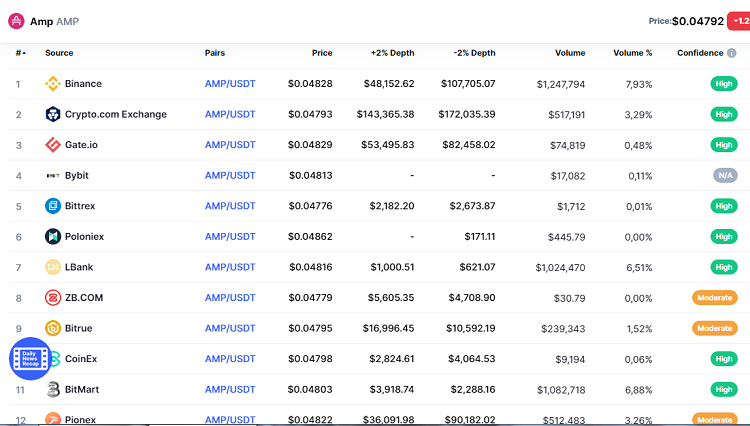Click the Crypto.com Exchange logo icon
Screen dimensions: 750x426
pyautogui.click(x=53, y=114)
